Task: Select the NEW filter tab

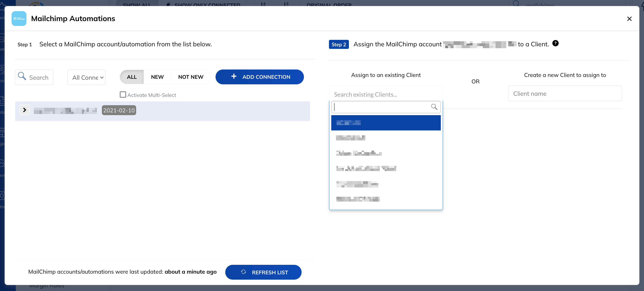Action: (x=157, y=77)
